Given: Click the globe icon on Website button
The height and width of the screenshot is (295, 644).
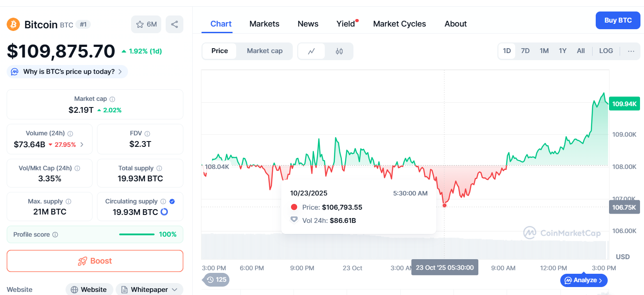Looking at the screenshot, I should [x=74, y=290].
